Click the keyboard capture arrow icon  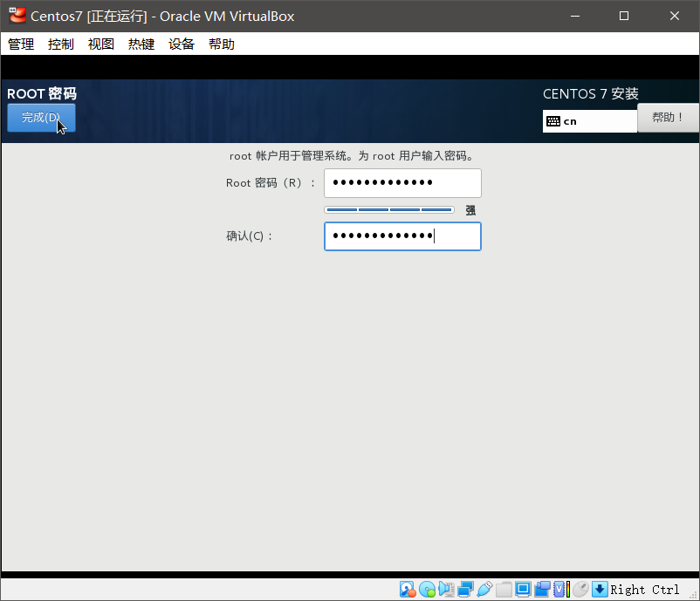[x=600, y=590]
